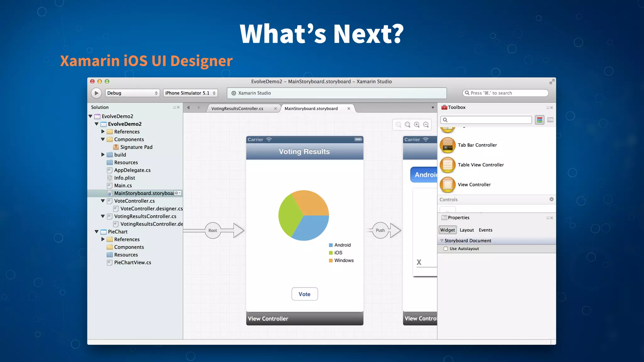This screenshot has height=362, width=644.
Task: Zoom out on the storyboard canvas
Action: click(426, 125)
